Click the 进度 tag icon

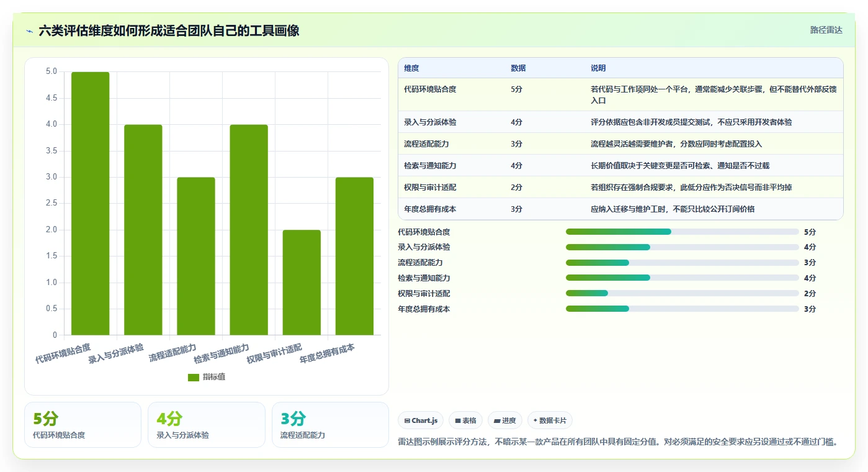coord(497,421)
